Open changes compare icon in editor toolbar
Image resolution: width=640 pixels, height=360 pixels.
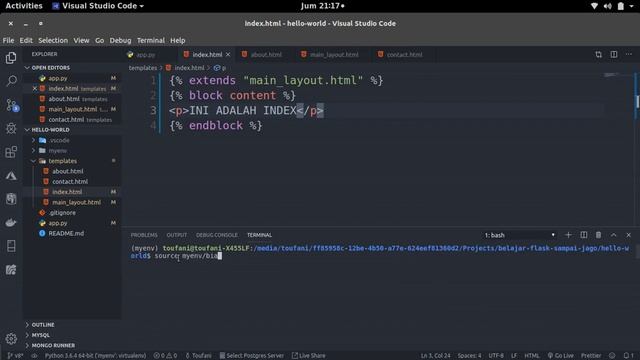(598, 54)
